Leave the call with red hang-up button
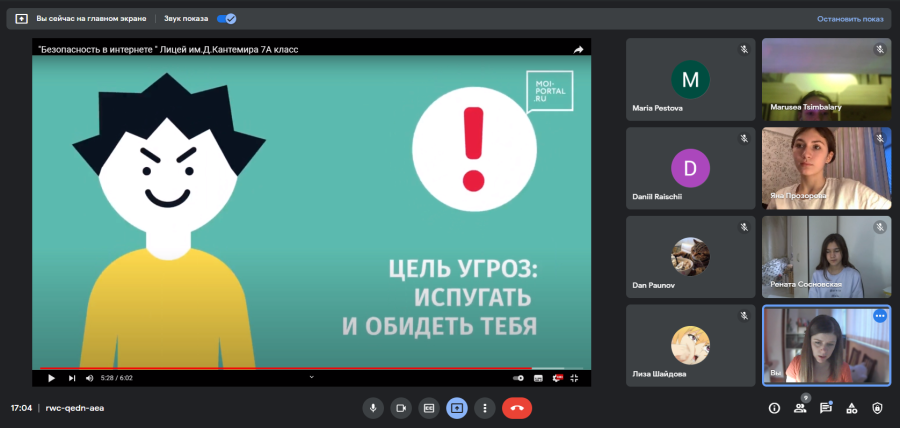This screenshot has width=900, height=428. click(x=517, y=408)
